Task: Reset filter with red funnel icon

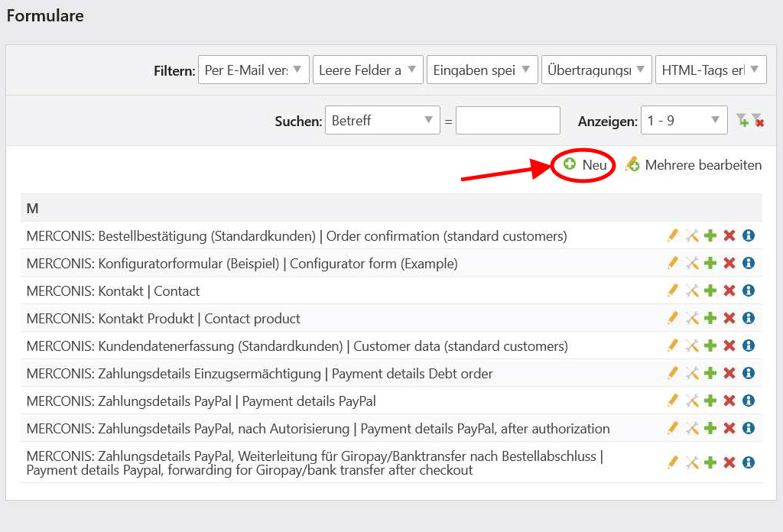Action: pyautogui.click(x=758, y=120)
